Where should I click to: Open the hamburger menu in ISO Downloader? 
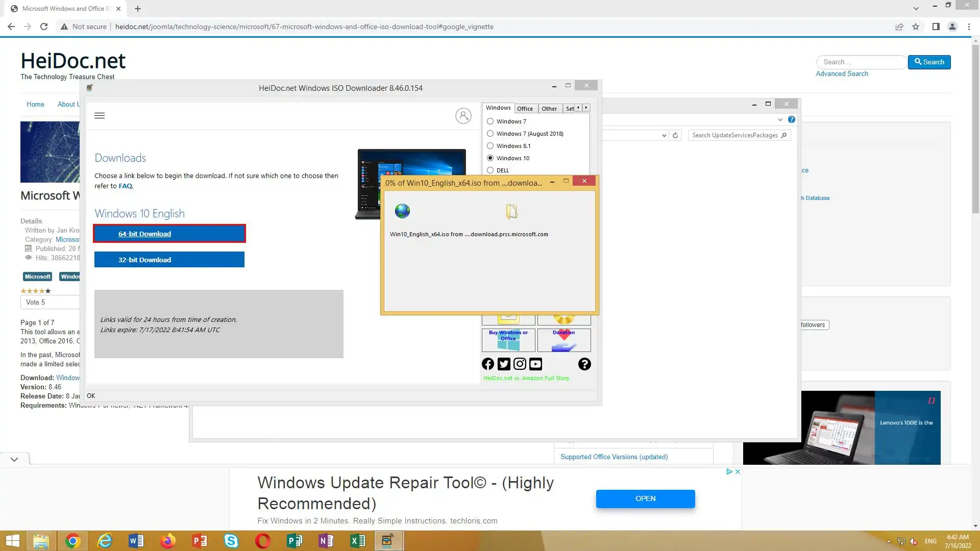100,116
